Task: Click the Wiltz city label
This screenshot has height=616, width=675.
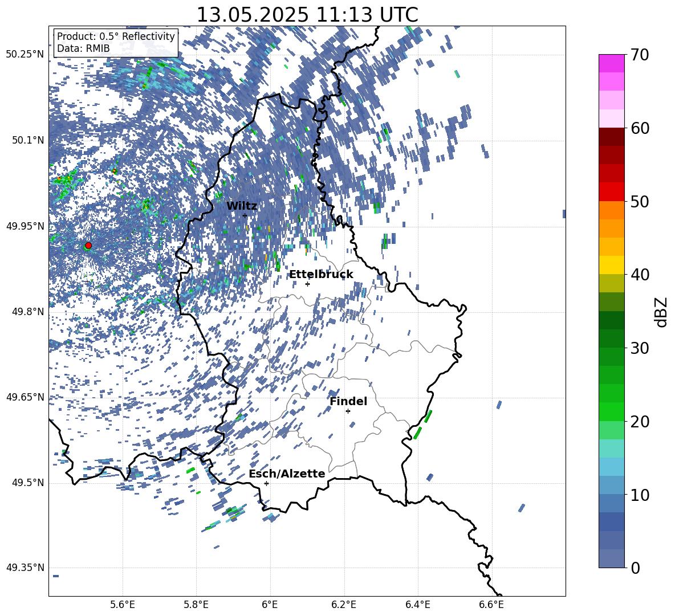Action: pos(242,206)
